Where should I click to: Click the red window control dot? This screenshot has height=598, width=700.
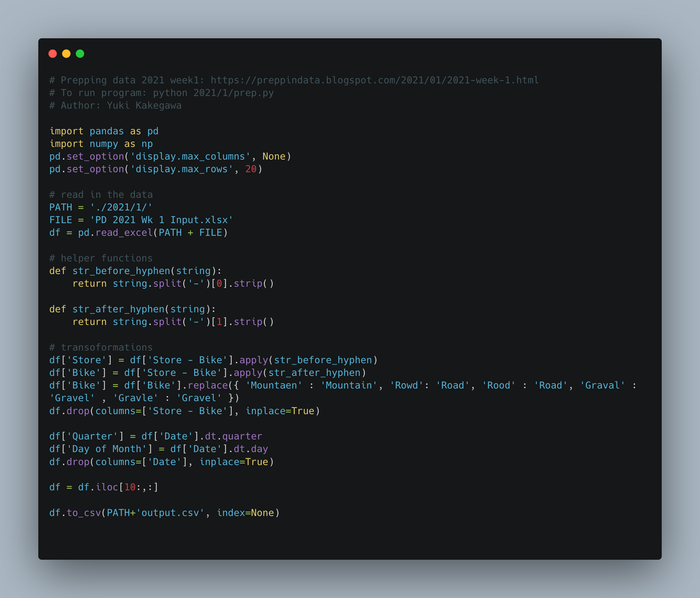tap(53, 54)
